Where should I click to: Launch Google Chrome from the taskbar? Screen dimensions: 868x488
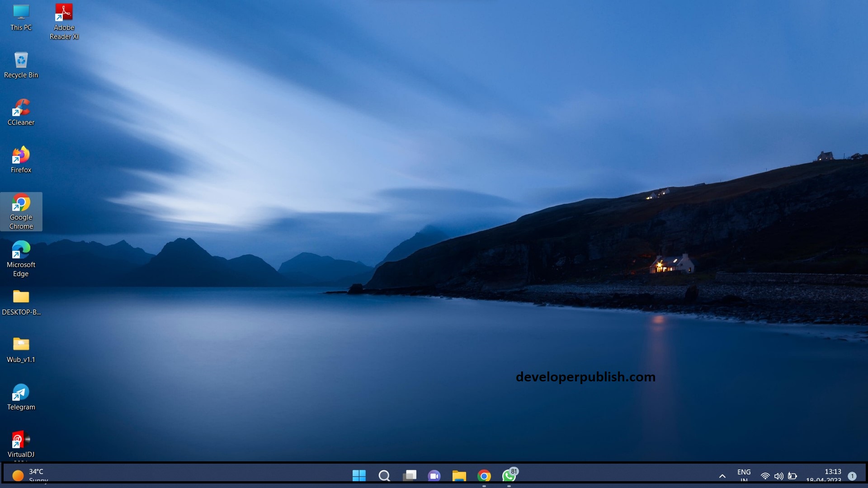point(484,476)
